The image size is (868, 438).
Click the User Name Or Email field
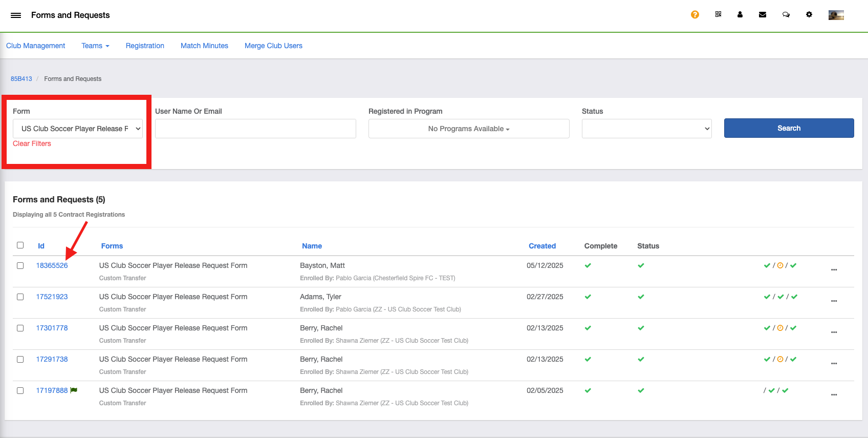(x=255, y=129)
